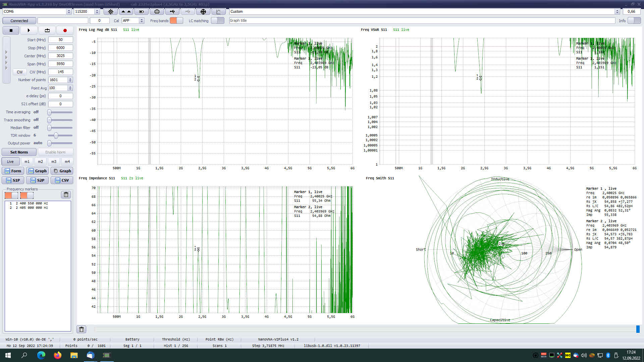Click the battery status icon
Screen dimensions: 644x362
[141, 11]
